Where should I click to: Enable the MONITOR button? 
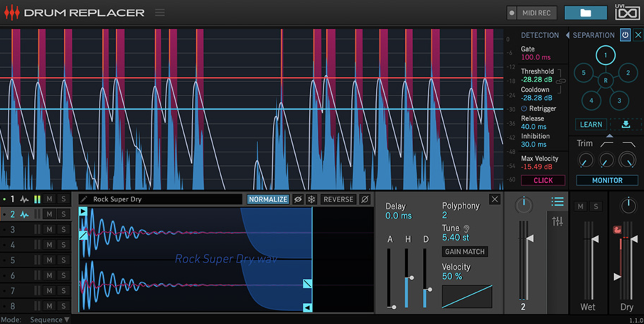[x=607, y=180]
